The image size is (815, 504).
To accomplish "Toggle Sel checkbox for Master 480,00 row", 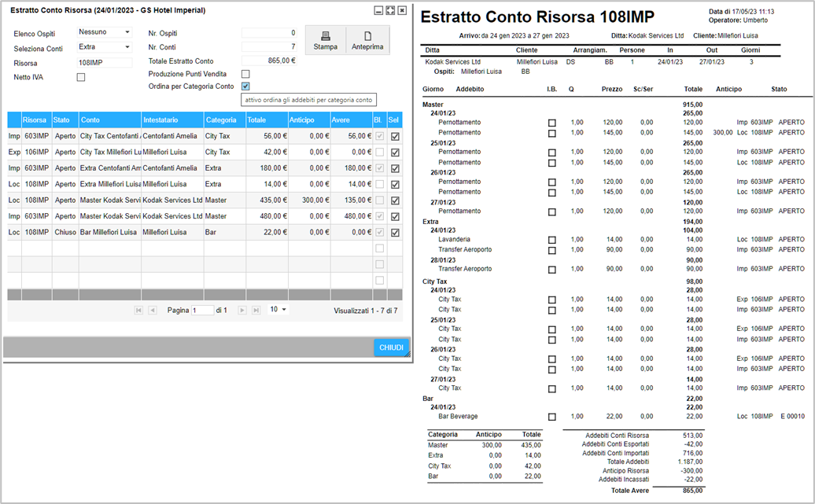I will click(395, 217).
